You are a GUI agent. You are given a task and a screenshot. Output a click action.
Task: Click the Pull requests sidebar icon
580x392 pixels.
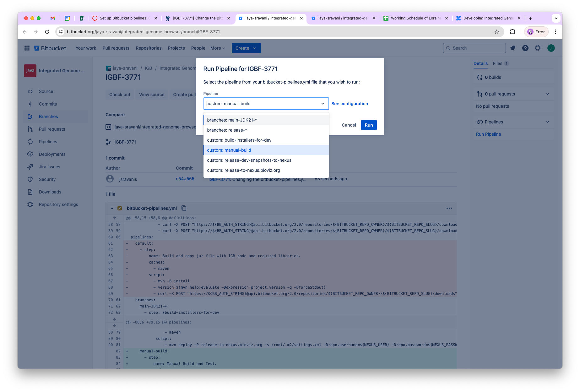(30, 129)
